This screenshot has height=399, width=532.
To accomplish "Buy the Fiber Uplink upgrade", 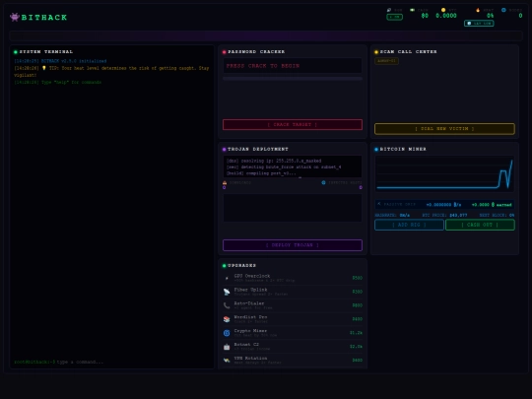I will pyautogui.click(x=293, y=292).
